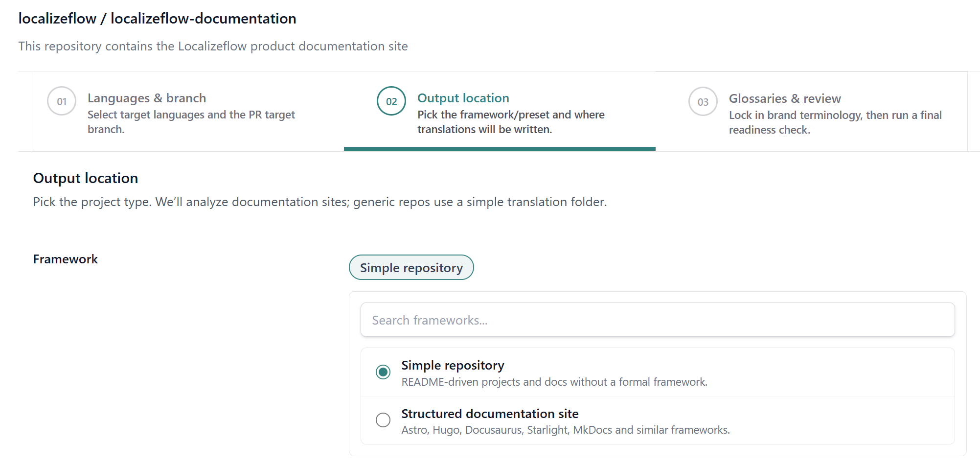
Task: Click the localizeflow-documentation title link
Action: point(203,18)
